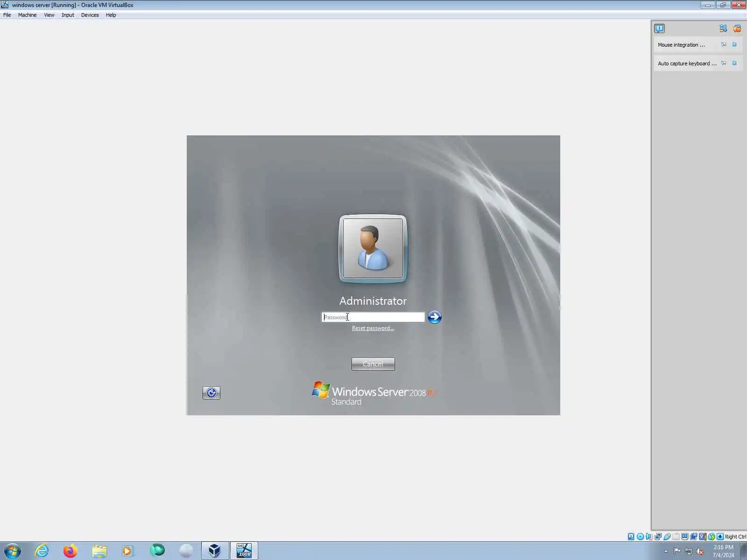Open the Devices menu
This screenshot has width=747, height=560.
(x=90, y=15)
